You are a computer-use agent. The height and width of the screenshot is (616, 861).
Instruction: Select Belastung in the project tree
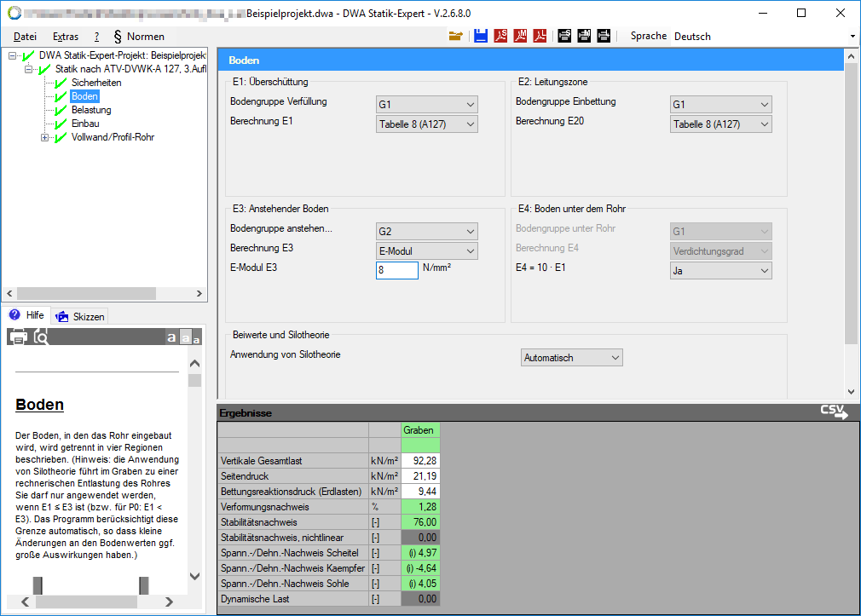[91, 110]
